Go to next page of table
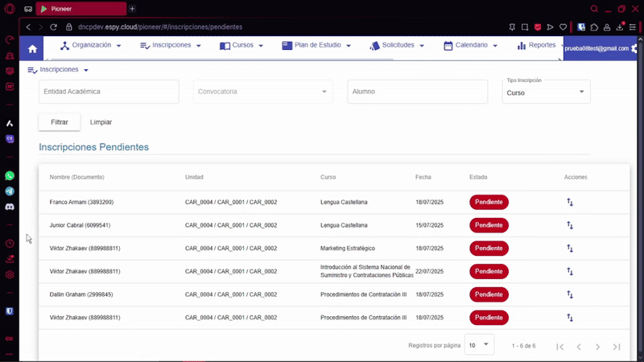This screenshot has height=362, width=644. tap(597, 347)
